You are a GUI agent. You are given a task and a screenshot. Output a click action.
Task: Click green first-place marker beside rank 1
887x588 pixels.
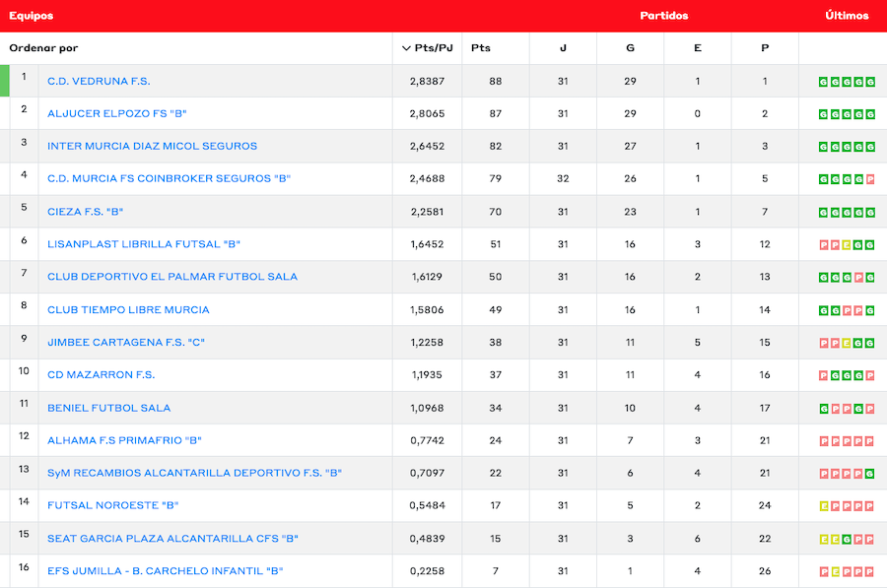tap(4, 81)
